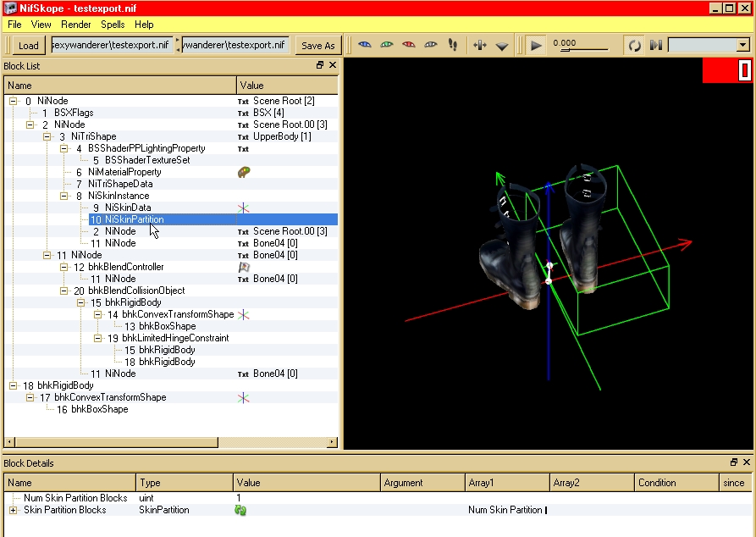Click Txt icon beside Scene Root [2]
The image size is (756, 537).
[x=243, y=102]
